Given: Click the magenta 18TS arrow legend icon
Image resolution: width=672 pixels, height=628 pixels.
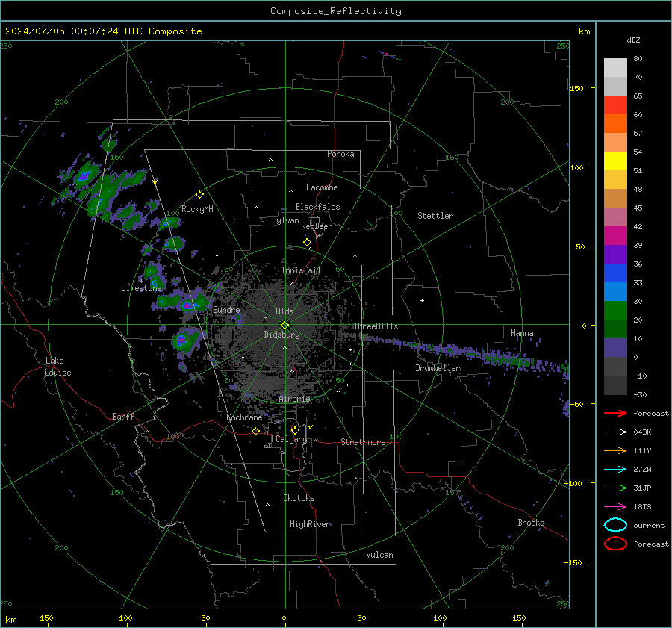Looking at the screenshot, I should (615, 507).
